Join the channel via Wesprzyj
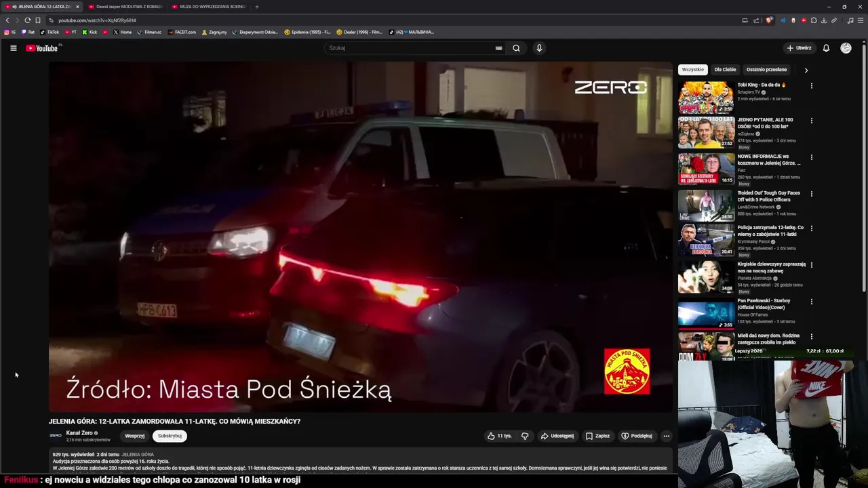This screenshot has width=868, height=488. [x=134, y=436]
